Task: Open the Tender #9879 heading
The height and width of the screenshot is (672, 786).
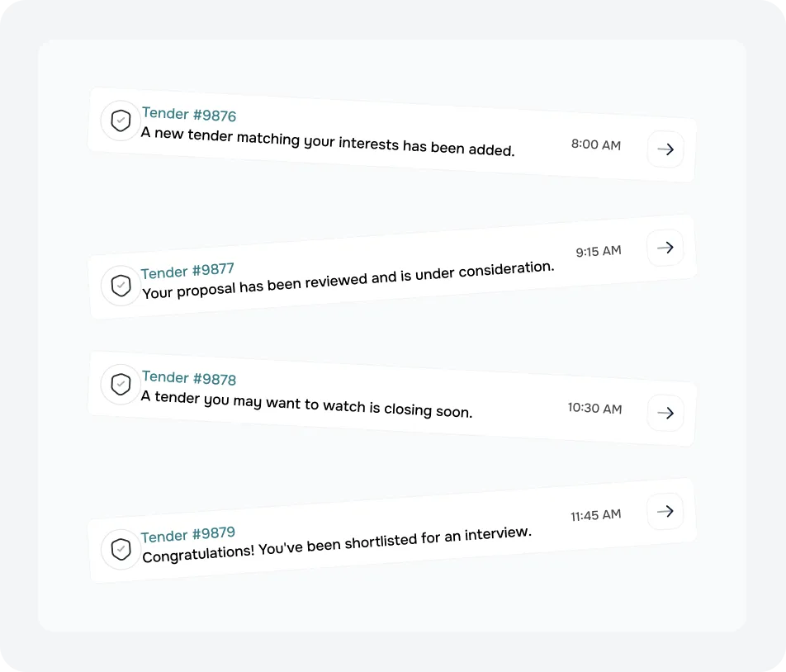Action: click(x=188, y=535)
